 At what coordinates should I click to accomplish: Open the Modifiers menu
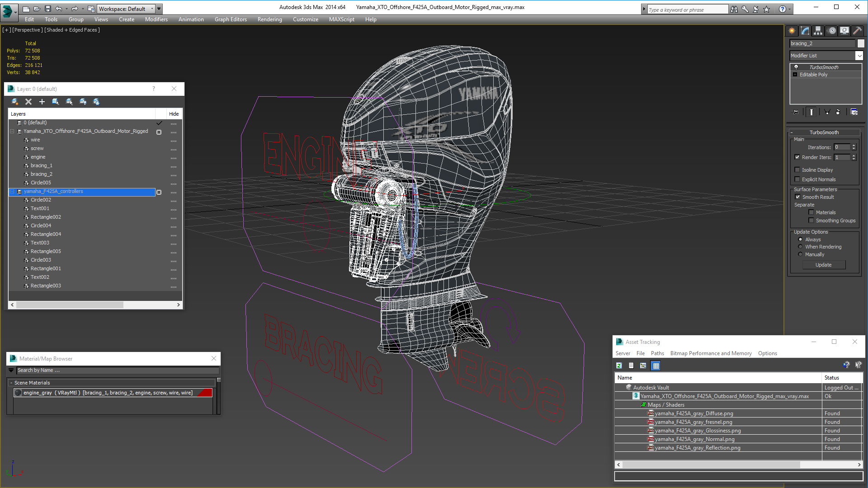pyautogui.click(x=156, y=19)
